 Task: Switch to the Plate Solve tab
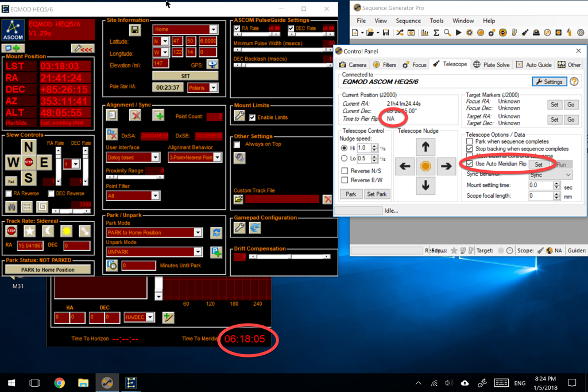point(492,65)
